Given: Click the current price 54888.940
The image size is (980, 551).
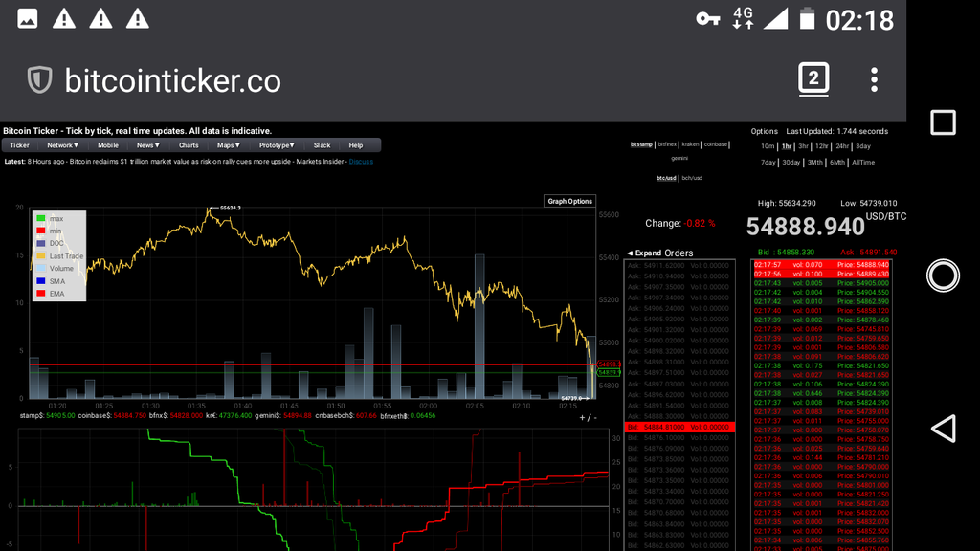Looking at the screenshot, I should click(805, 227).
